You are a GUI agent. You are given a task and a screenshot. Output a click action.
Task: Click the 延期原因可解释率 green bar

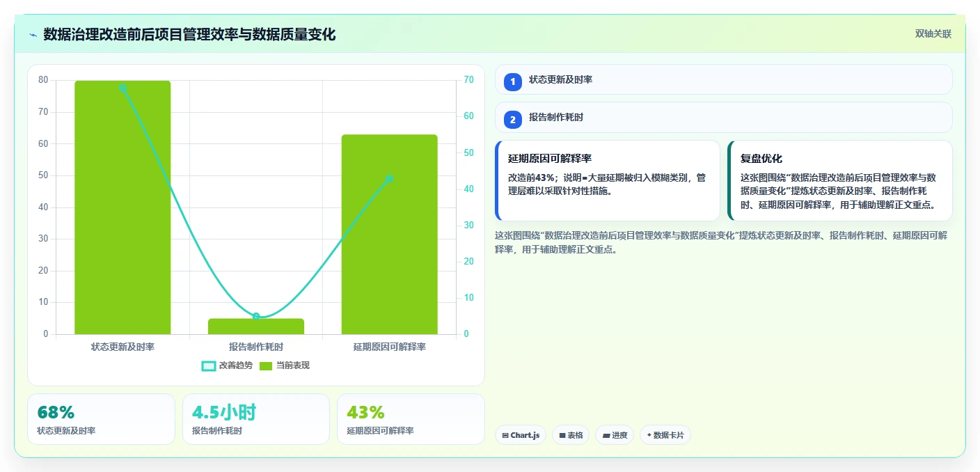(x=389, y=235)
